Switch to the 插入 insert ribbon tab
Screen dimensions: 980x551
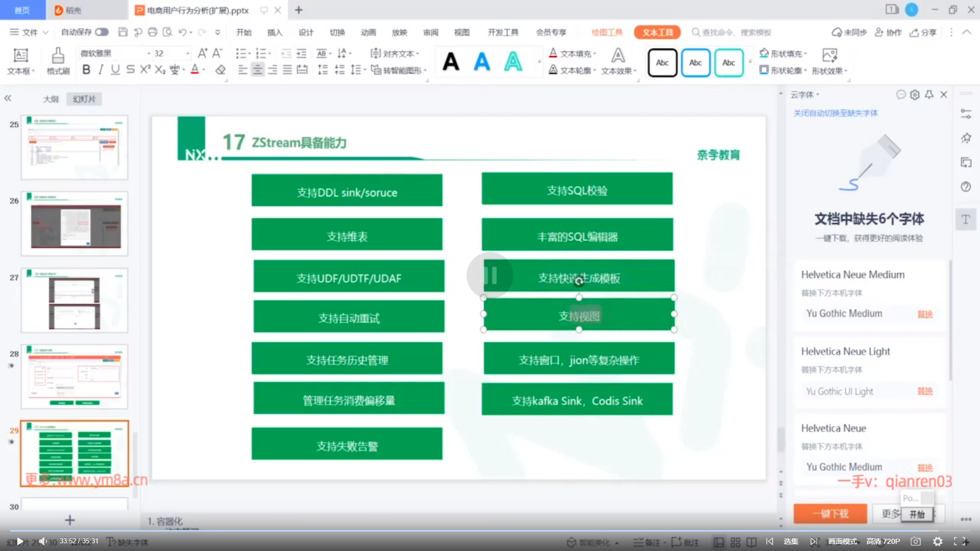click(x=275, y=32)
